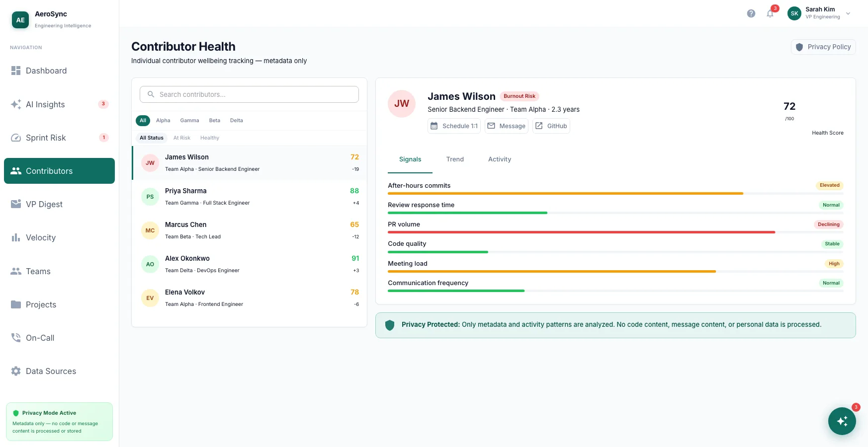The height and width of the screenshot is (447, 868).
Task: Navigate to Velocity
Action: 59,237
